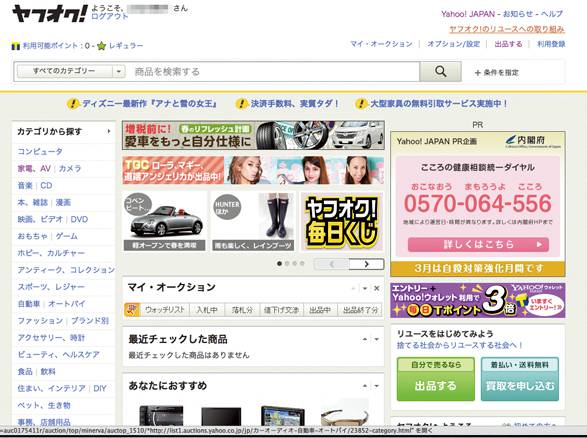The width and height of the screenshot is (587, 438).
Task: Open アンティーク、コレクション category
Action: coord(66,270)
